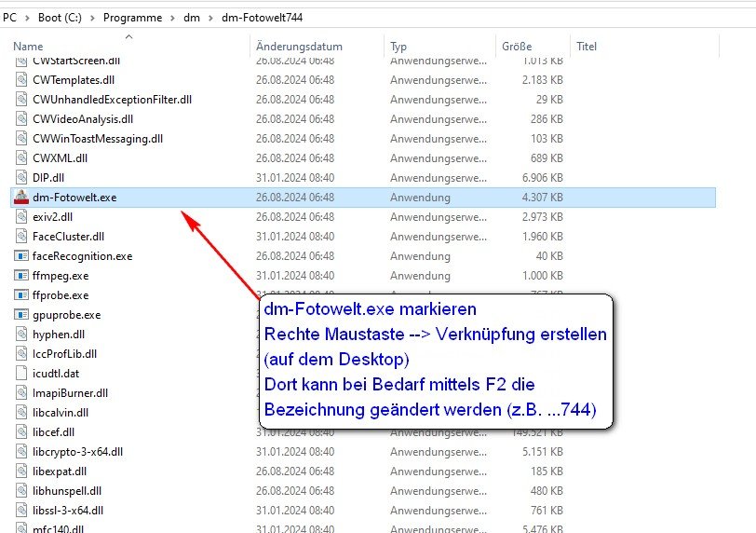Select the exiv2.dll file row

(362, 217)
